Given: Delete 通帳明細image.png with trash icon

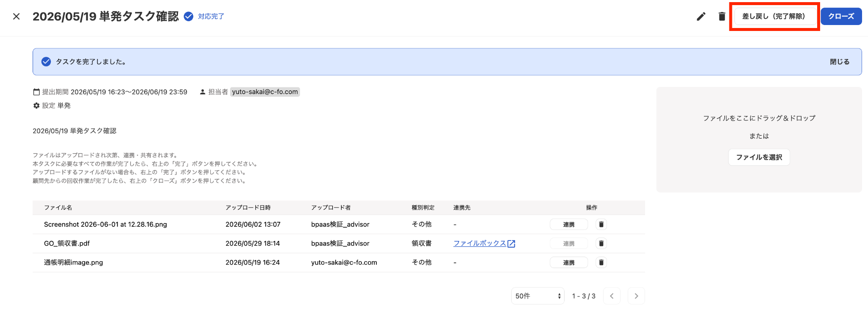Looking at the screenshot, I should (x=601, y=263).
